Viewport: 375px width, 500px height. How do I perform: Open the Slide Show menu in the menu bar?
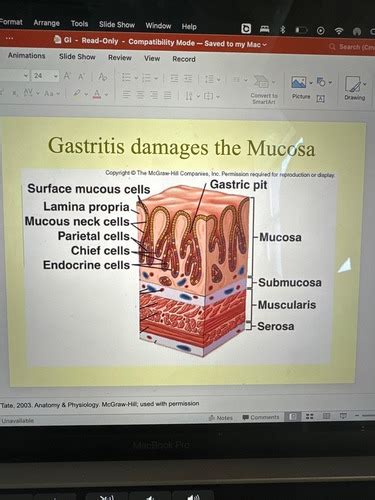[x=117, y=25]
